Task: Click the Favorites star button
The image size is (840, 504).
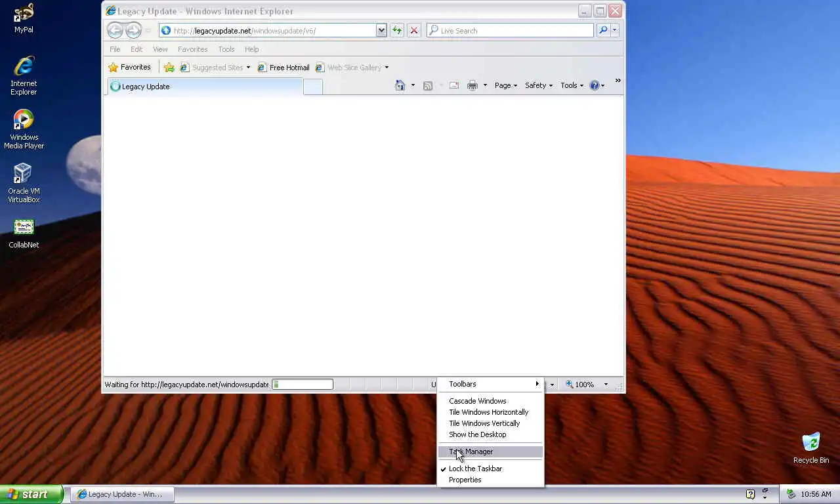Action: [x=129, y=67]
